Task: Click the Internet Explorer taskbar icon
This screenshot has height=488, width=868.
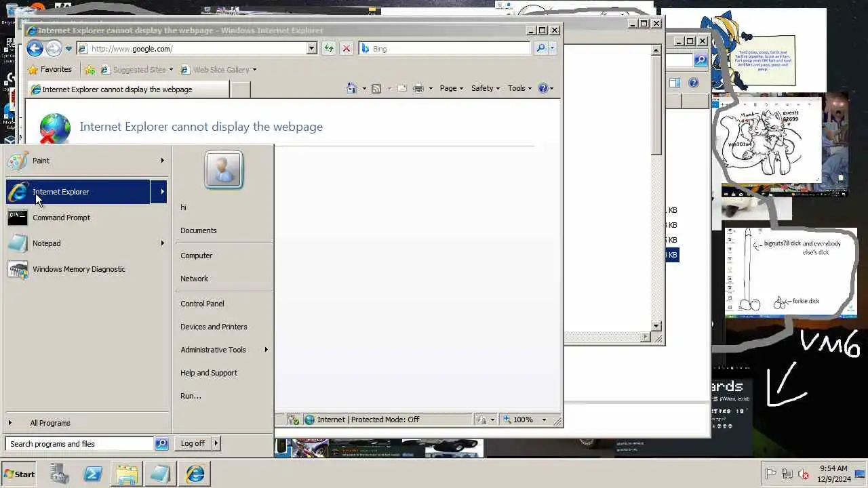Action: click(195, 474)
